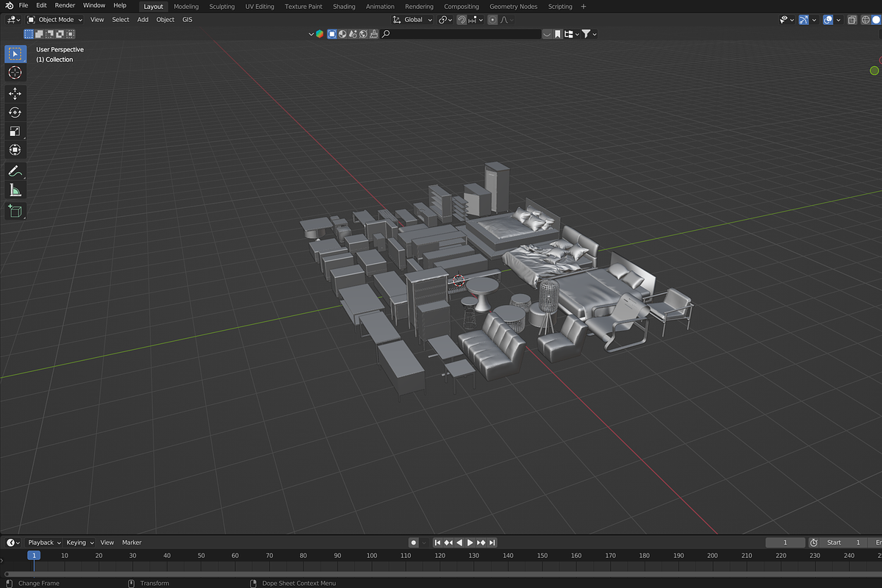Jump to the timeline start frame

(x=437, y=542)
